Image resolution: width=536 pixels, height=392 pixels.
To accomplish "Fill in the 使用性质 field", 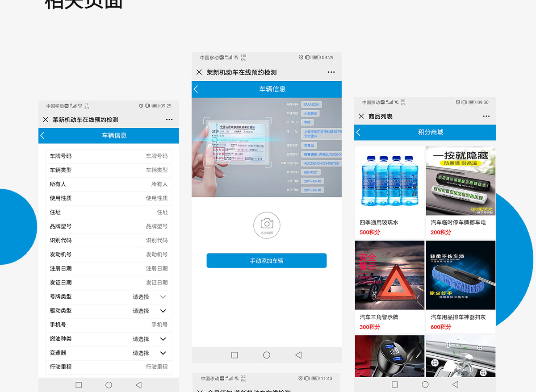I will (x=109, y=198).
